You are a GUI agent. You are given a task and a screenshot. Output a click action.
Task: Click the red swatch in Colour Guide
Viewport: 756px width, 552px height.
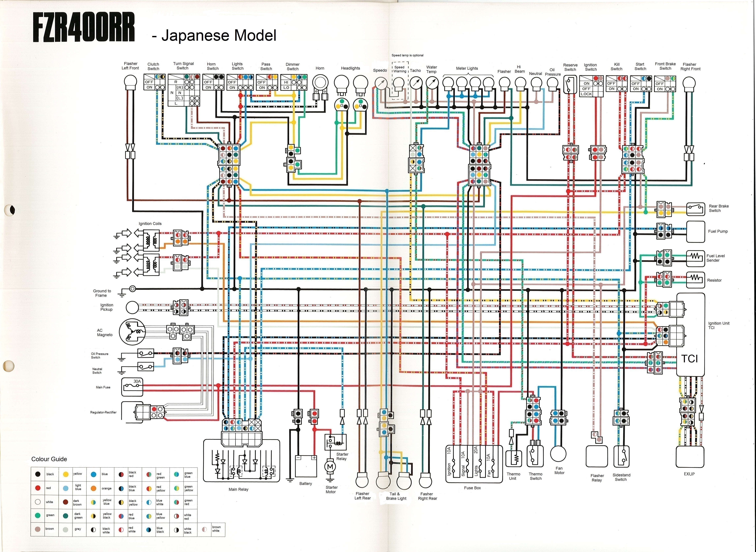pyautogui.click(x=38, y=488)
